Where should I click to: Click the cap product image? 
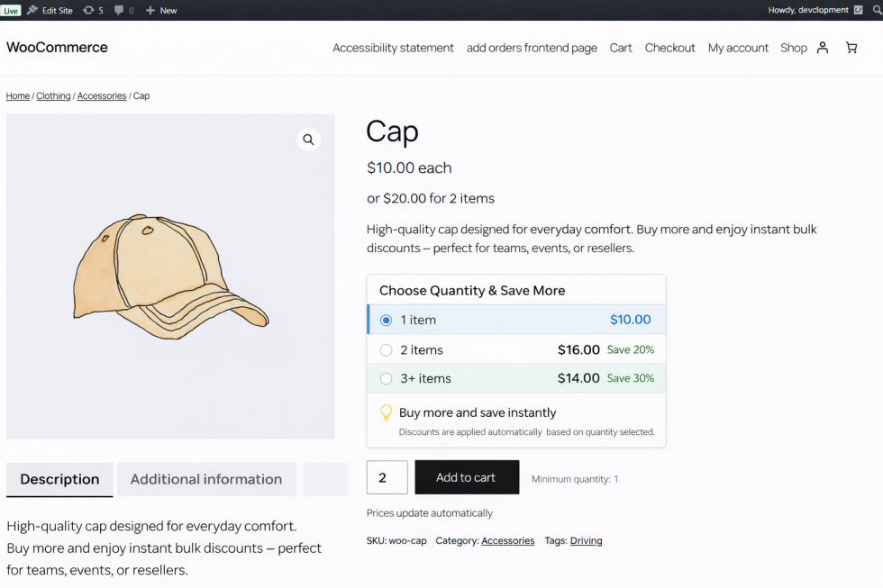(170, 276)
